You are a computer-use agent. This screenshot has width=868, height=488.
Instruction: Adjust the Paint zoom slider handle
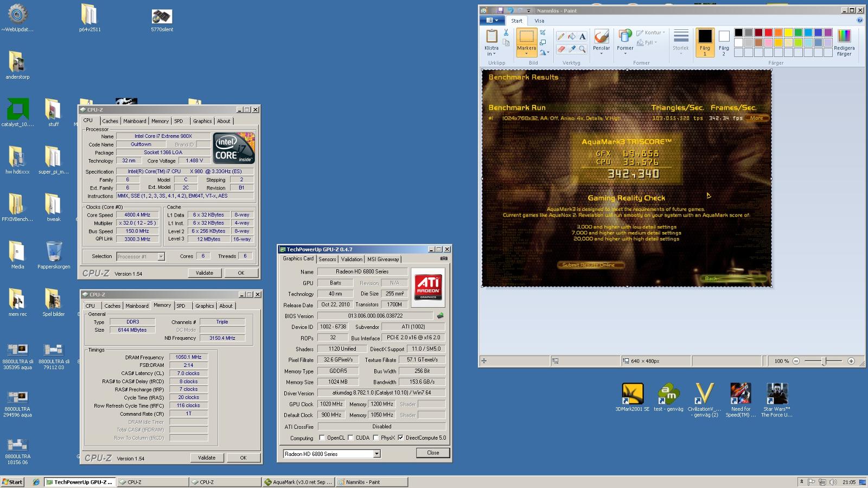(x=825, y=361)
